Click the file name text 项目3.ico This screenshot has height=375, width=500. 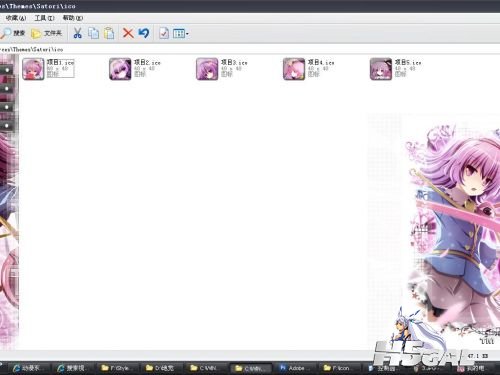coord(234,62)
